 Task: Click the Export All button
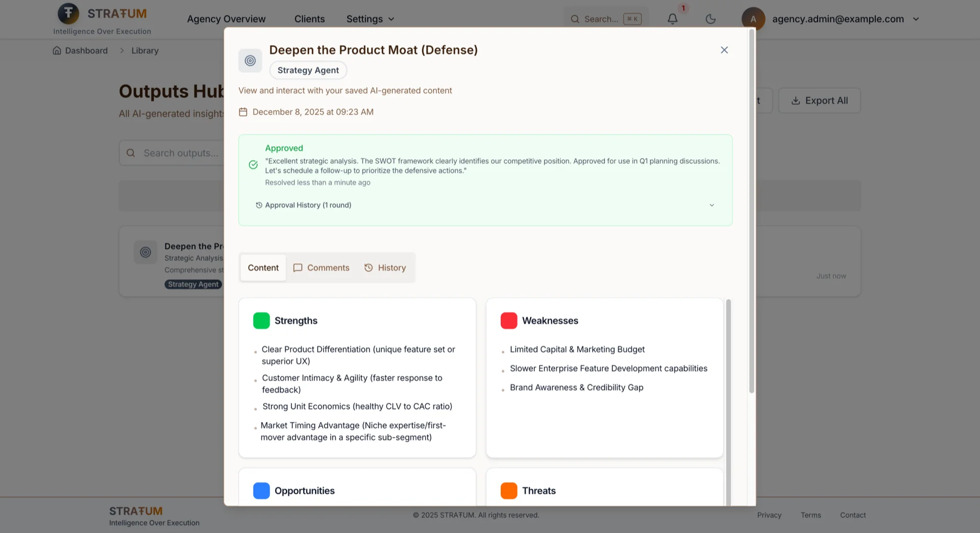click(x=819, y=101)
